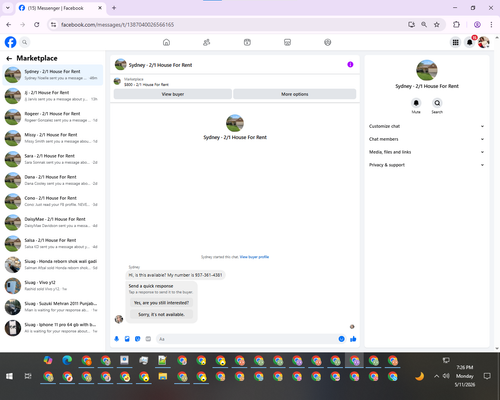Screen dimensions: 500x400
Task: Choose a GIF from the composer
Action: pos(148,339)
